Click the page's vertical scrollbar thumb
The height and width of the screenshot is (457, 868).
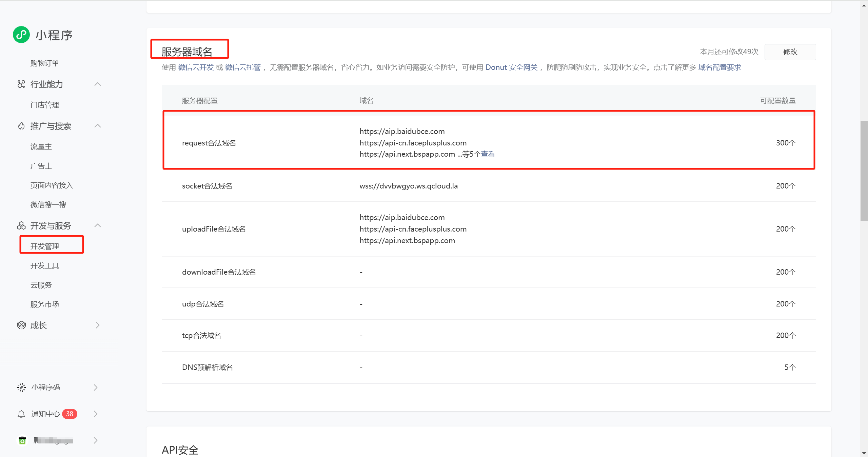click(x=864, y=171)
